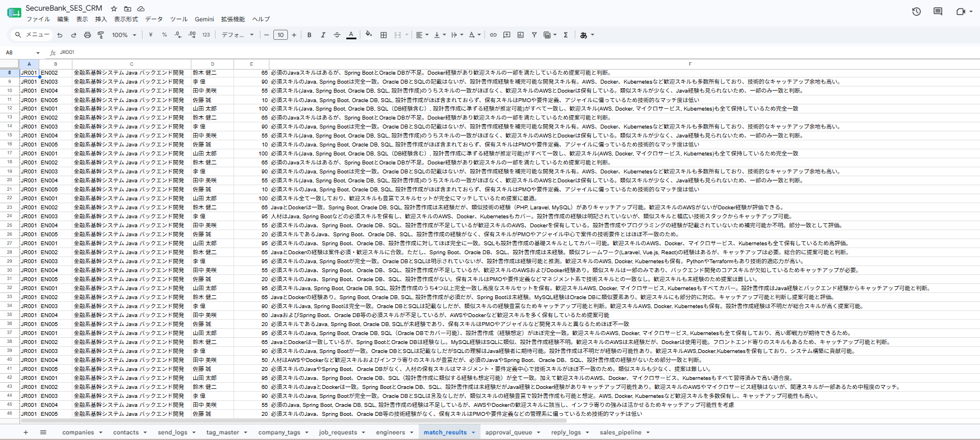980x440 pixels.
Task: Switch to the engineers sheet tab
Action: 391,432
